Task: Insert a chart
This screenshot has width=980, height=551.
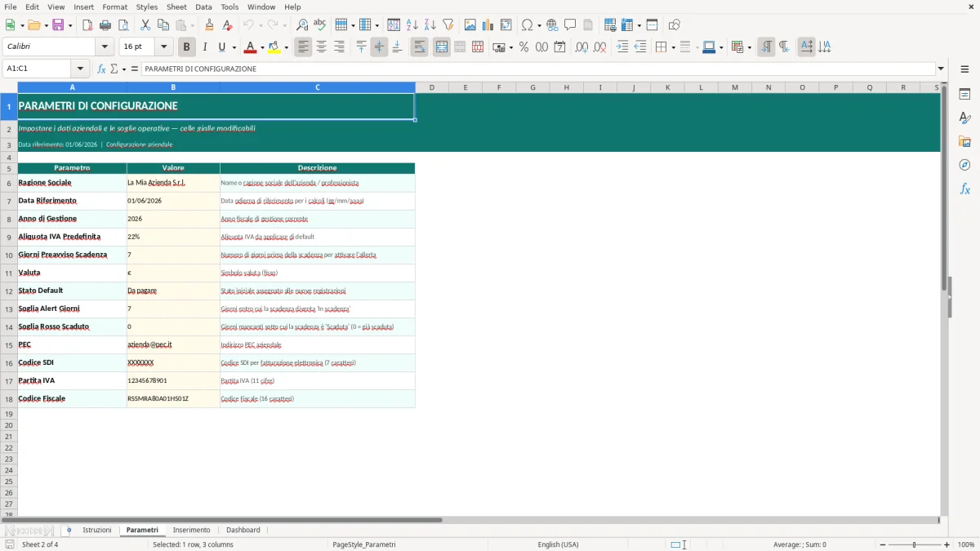Action: (x=488, y=25)
